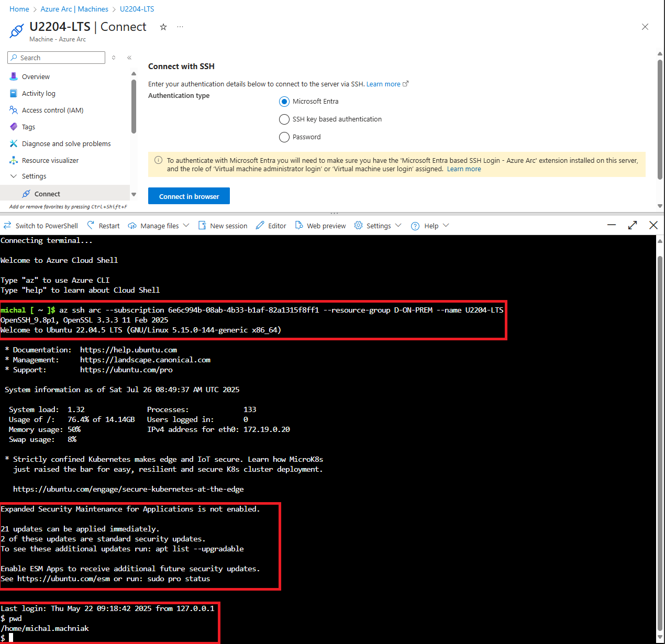The width and height of the screenshot is (665, 644).
Task: Click /home/michal.machniak output text
Action: [x=45, y=628]
